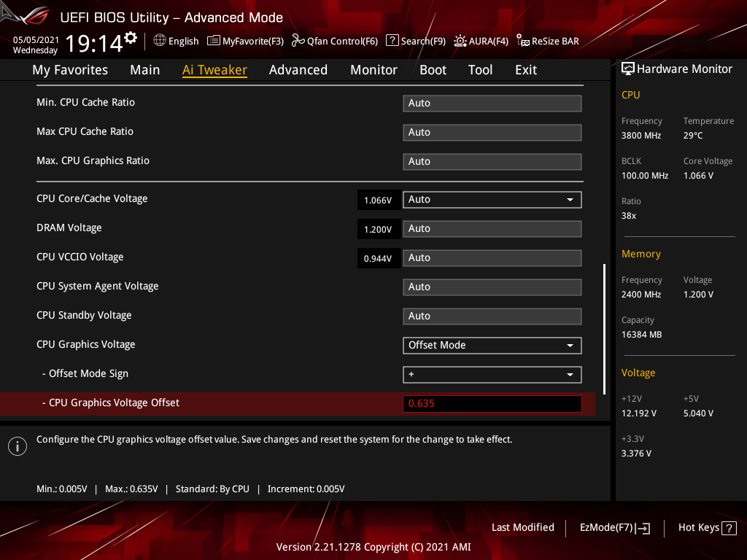This screenshot has width=747, height=560.
Task: Click the Hot Keys question mark icon
Action: (729, 528)
